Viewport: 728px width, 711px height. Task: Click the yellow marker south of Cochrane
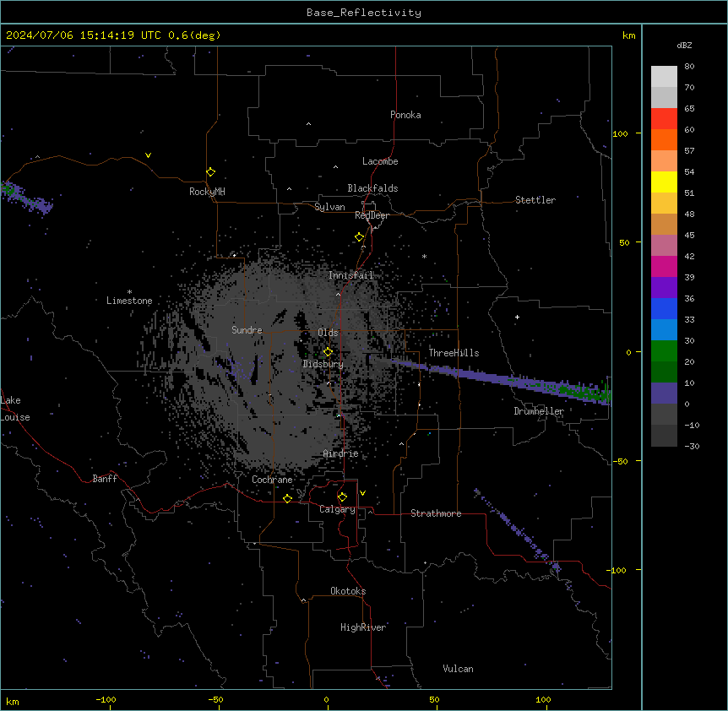(287, 498)
